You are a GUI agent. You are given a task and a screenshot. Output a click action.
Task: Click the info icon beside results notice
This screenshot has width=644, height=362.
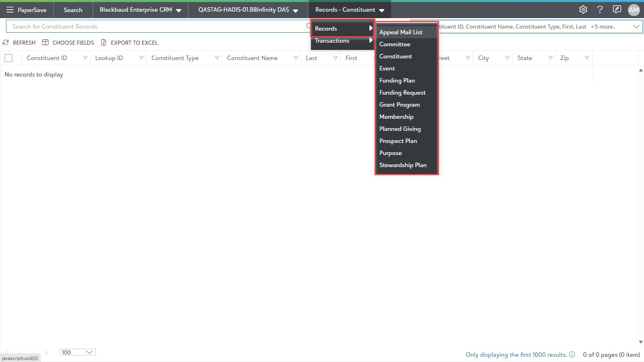572,354
